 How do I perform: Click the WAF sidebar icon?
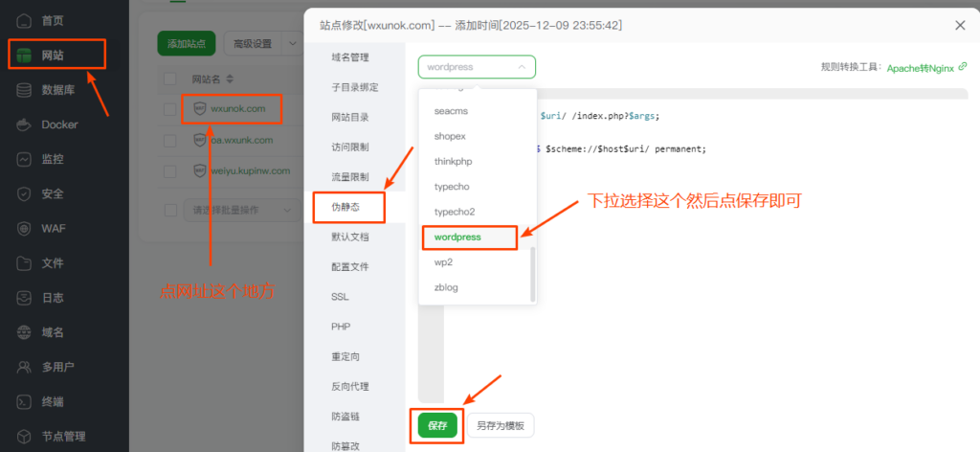pos(24,228)
